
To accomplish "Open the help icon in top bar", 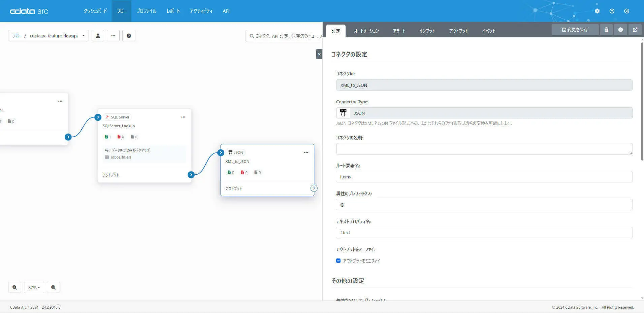I will pos(612,11).
